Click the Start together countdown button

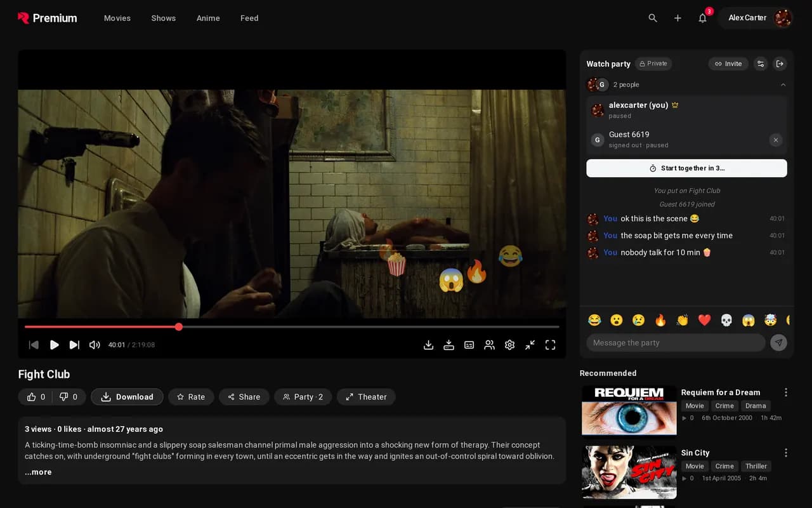[686, 168]
